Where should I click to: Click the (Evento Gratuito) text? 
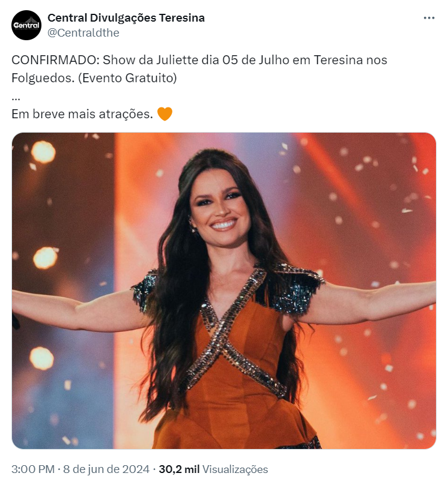click(x=127, y=78)
